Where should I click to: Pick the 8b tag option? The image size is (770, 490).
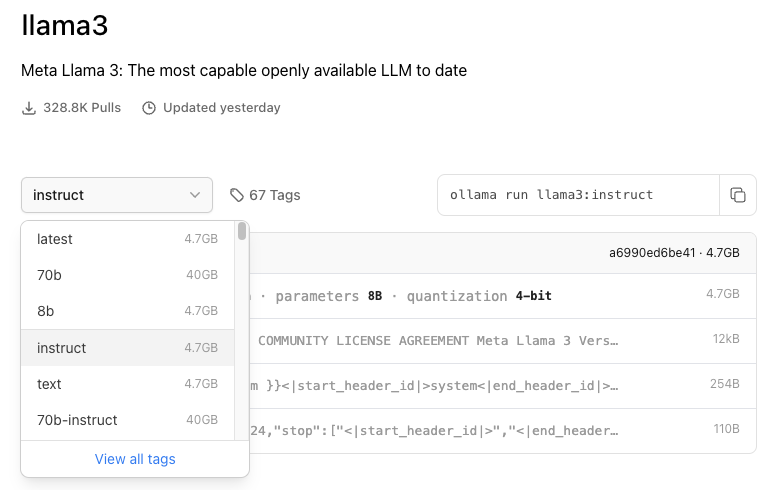click(x=128, y=311)
